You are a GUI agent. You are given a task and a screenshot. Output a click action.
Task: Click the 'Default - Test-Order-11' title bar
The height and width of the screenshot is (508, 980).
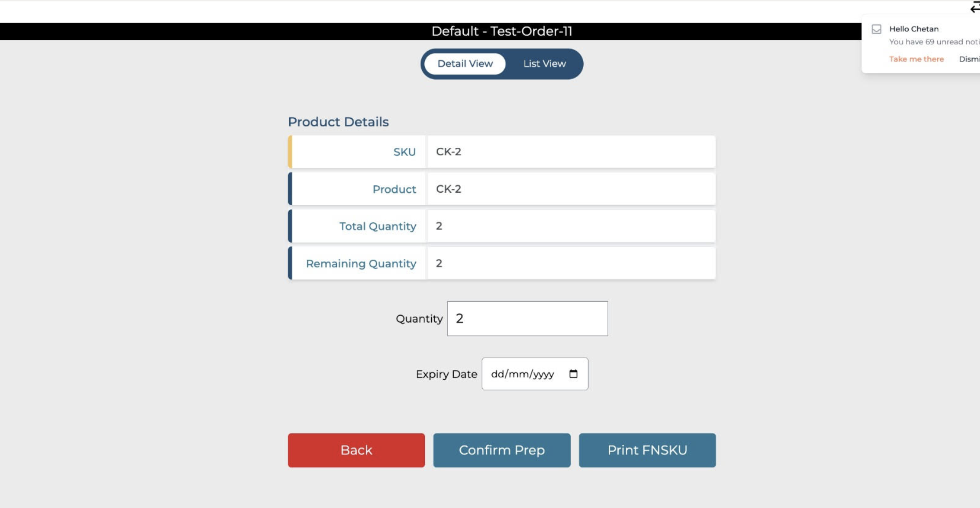pyautogui.click(x=502, y=31)
